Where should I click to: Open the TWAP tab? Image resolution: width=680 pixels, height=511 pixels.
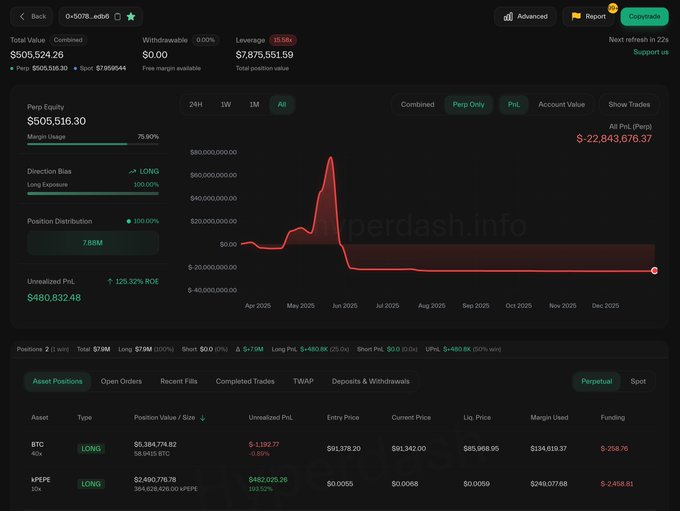303,381
